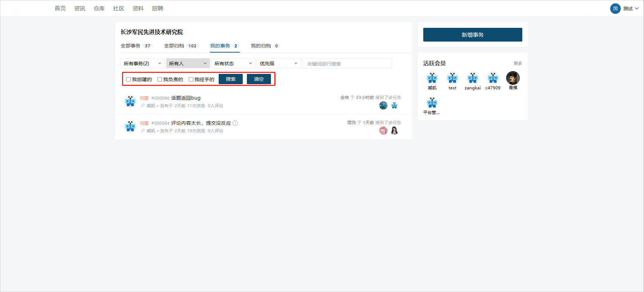This screenshot has width=644, height=292.
Task: Expand the 优先级 dropdown
Action: 279,64
